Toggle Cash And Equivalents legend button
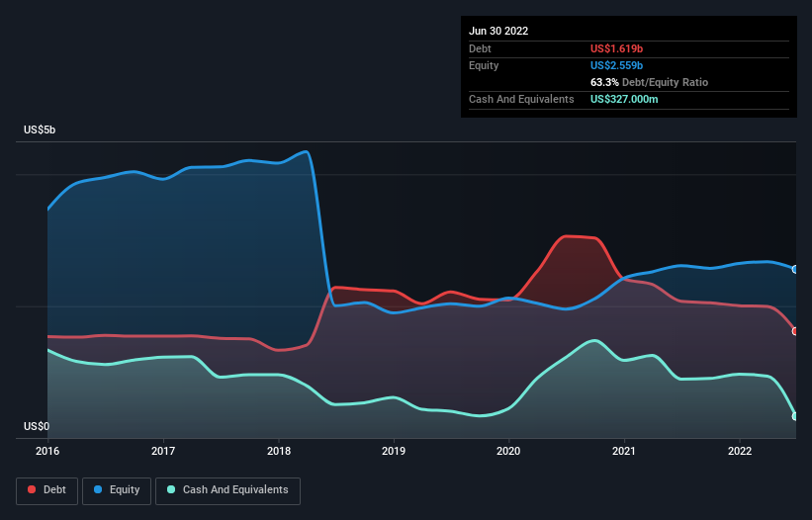 [227, 490]
